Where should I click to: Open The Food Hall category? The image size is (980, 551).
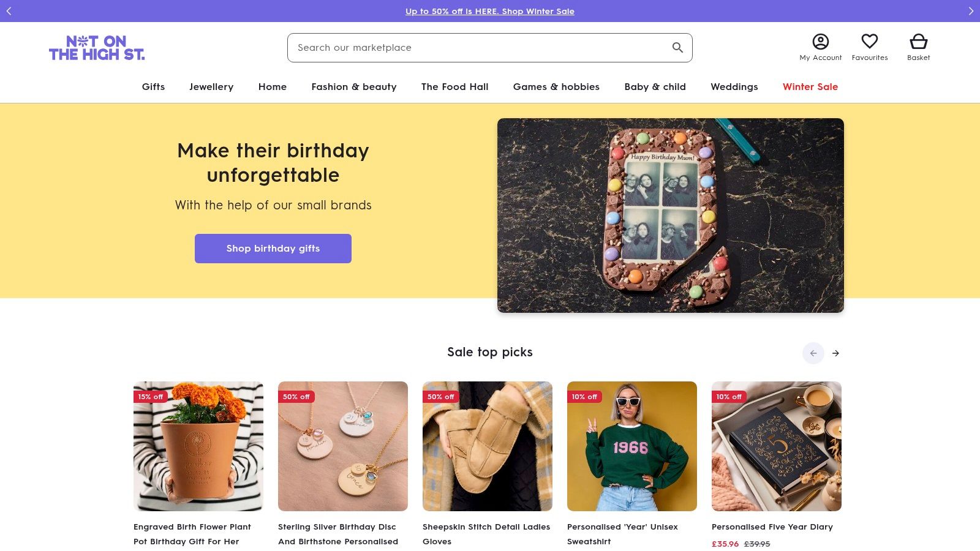pos(454,87)
